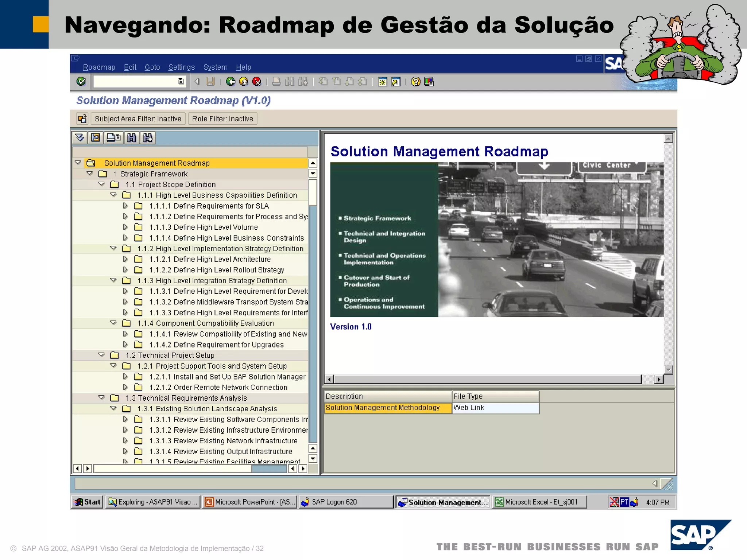Switch to Exploring - ASAP91 Visao taskbar button
This screenshot has height=560, width=747.
click(153, 502)
